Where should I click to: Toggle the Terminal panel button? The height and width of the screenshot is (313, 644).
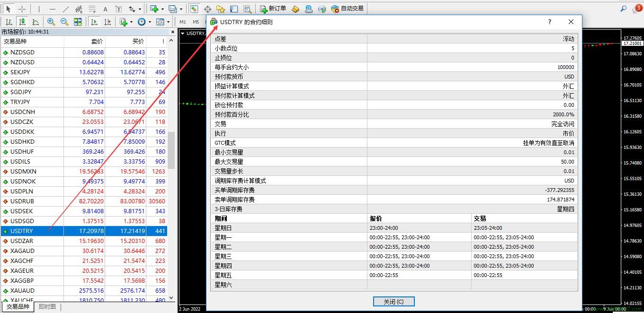[x=234, y=9]
